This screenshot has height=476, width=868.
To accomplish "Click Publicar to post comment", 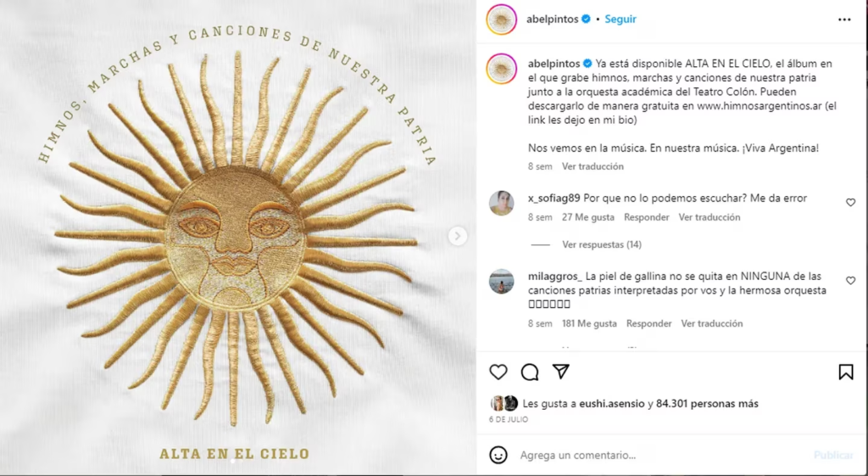I will [x=833, y=455].
